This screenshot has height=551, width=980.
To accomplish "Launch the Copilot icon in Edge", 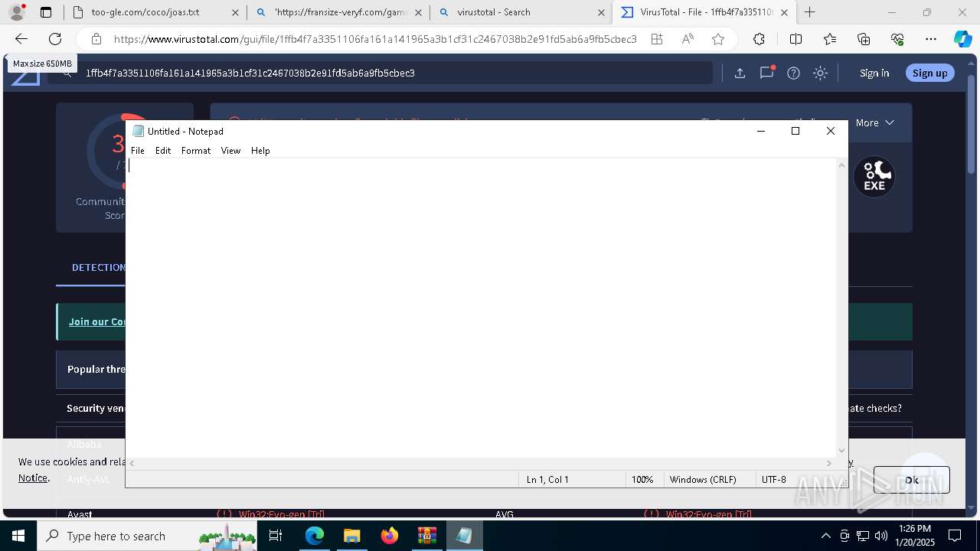I will pyautogui.click(x=962, y=39).
